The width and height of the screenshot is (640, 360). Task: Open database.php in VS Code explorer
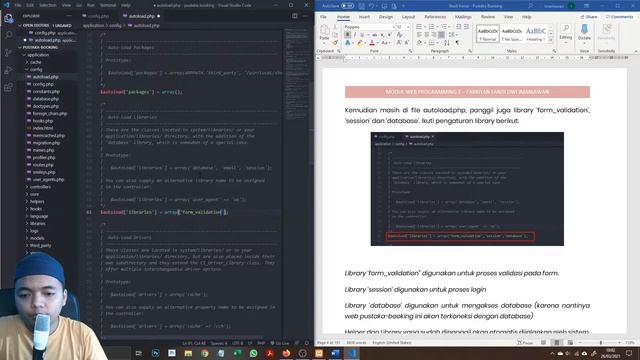click(x=46, y=99)
